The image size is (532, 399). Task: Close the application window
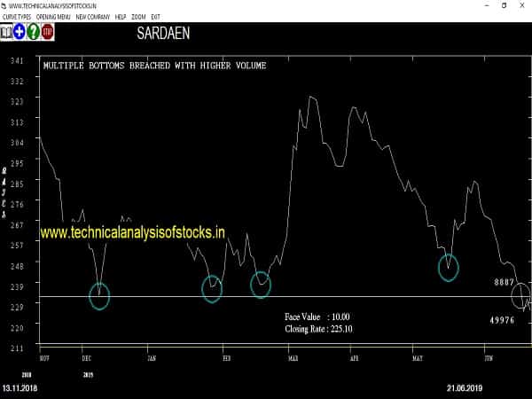tap(520, 5)
